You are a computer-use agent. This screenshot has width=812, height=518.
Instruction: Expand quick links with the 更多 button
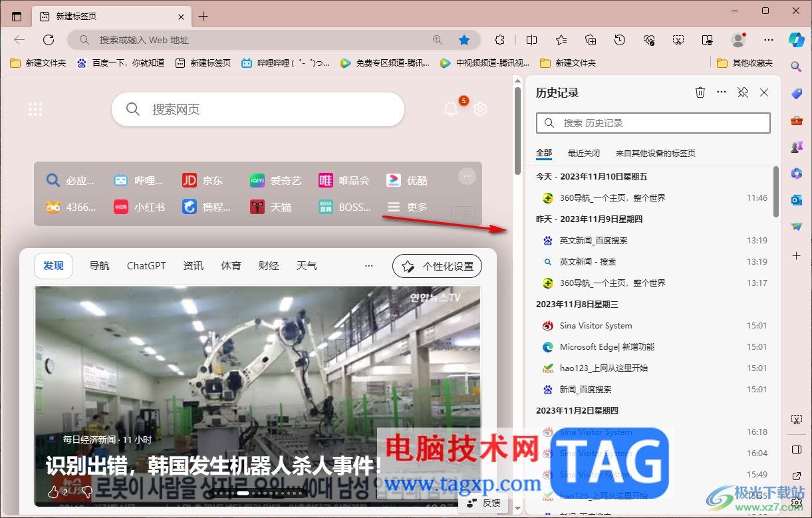point(407,207)
